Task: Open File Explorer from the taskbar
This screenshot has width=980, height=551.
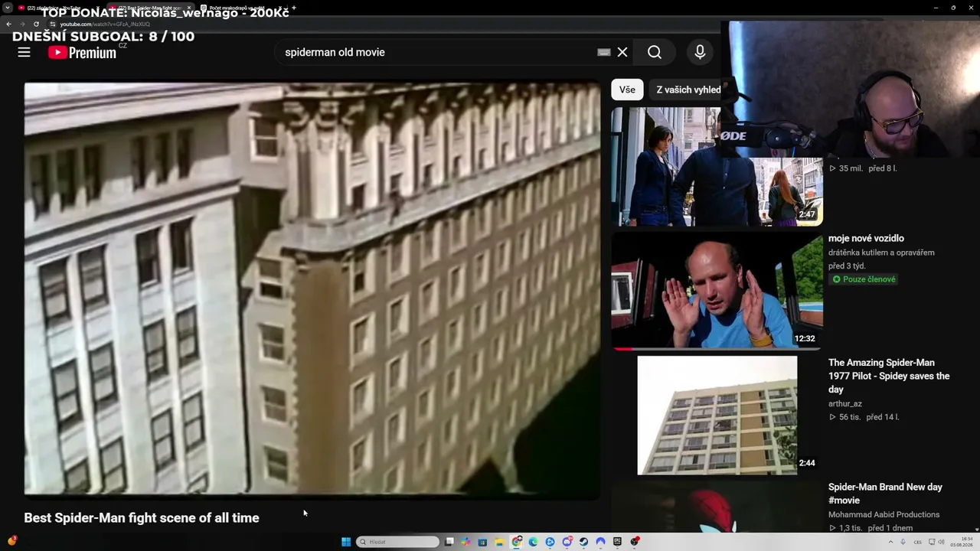Action: coord(498,542)
